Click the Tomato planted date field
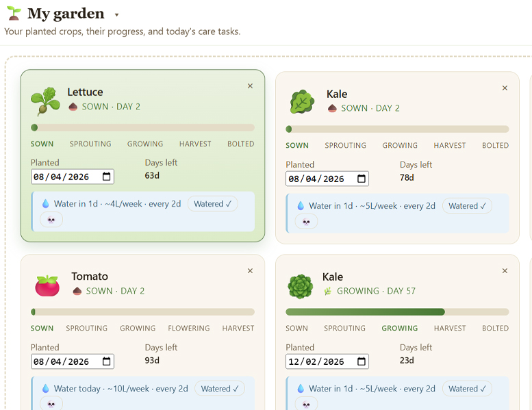Viewport: 532px width, 410px height. tap(65, 361)
